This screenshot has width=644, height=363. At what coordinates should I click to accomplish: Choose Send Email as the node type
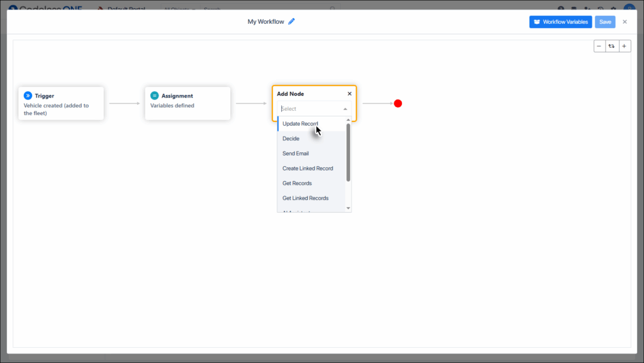(x=294, y=153)
